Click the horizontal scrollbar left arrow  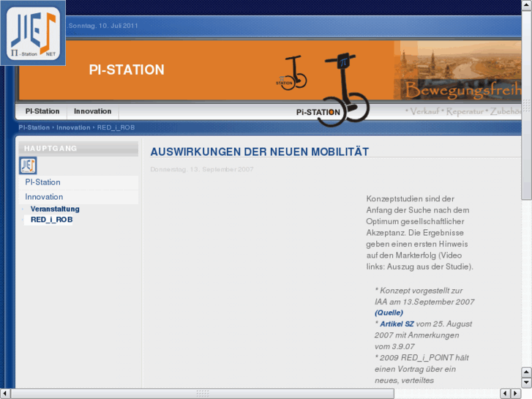coord(6,393)
